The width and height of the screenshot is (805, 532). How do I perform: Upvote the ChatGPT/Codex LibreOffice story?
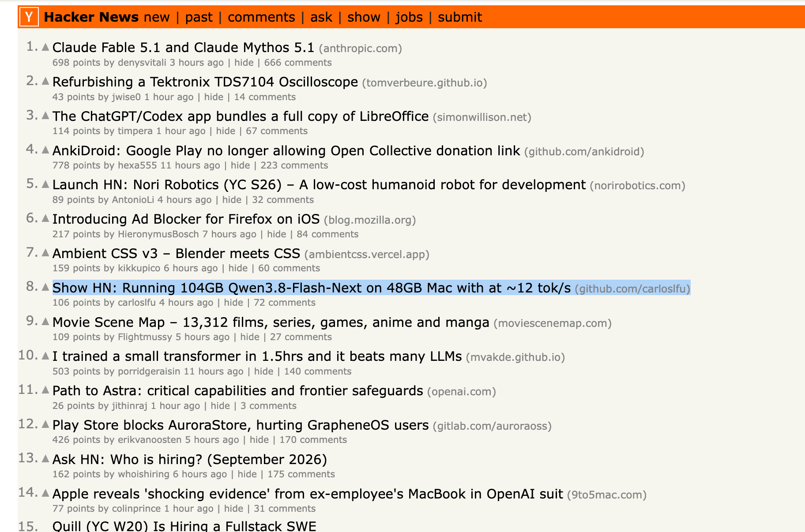(45, 116)
